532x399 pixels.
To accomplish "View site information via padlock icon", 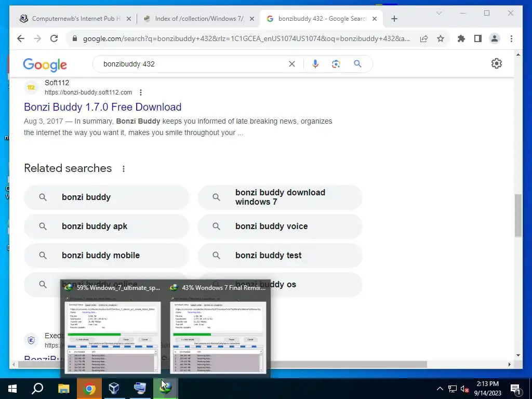I will click(x=75, y=38).
